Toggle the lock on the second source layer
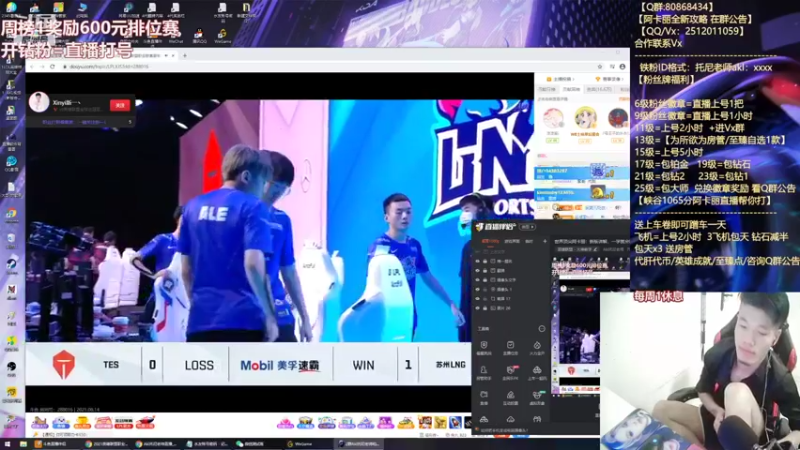 pyautogui.click(x=485, y=270)
